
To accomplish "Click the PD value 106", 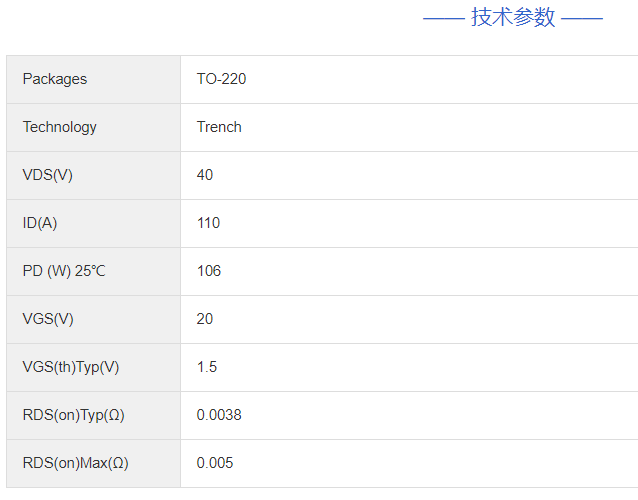I will point(209,271).
